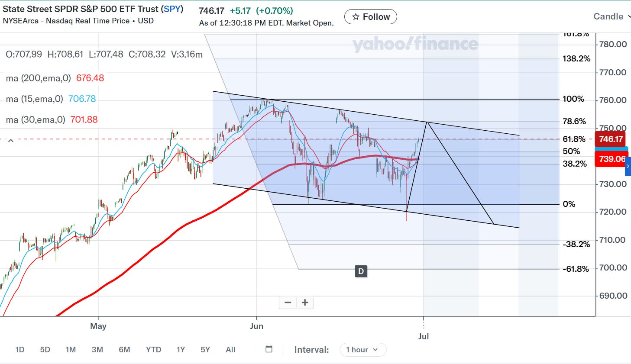Collapse the indicator legend with the chevron
The image size is (631, 364).
coord(11,140)
